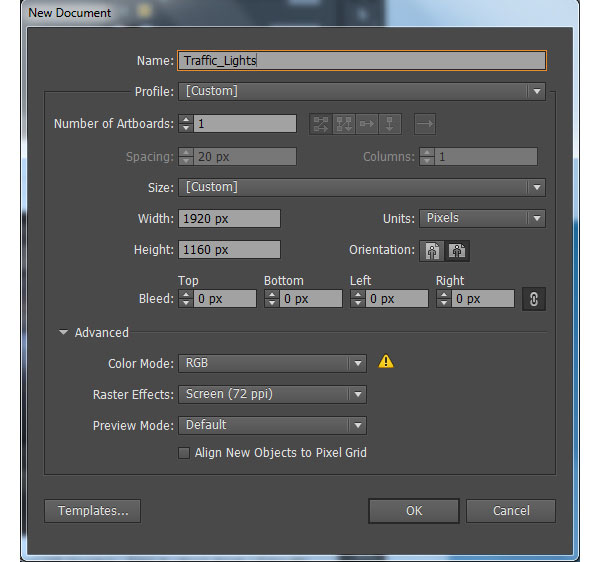
Task: Select Grid by Column artboard arrangement icon
Action: pyautogui.click(x=344, y=124)
